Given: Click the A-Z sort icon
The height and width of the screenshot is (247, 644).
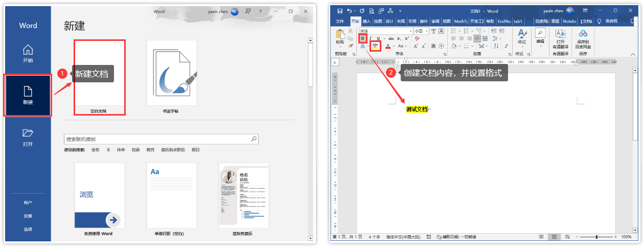Looking at the screenshot, I should [x=496, y=46].
